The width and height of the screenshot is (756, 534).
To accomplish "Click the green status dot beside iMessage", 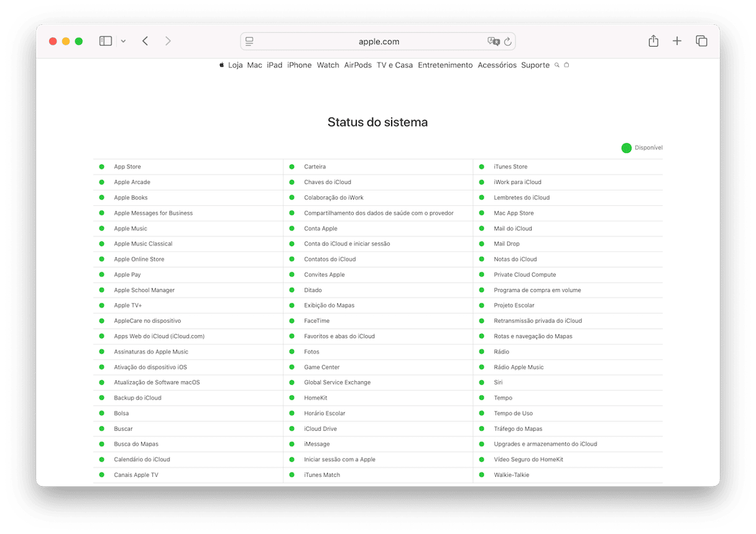I will click(292, 444).
